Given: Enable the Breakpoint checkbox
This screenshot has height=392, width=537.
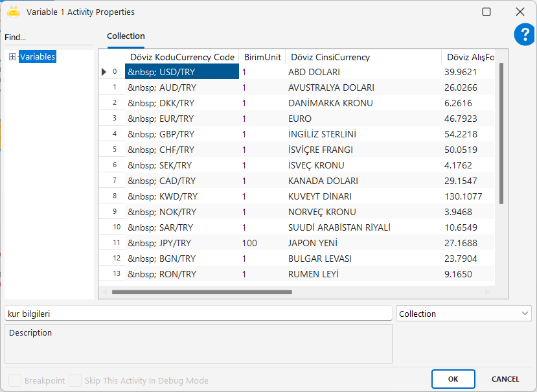Looking at the screenshot, I should [x=14, y=380].
